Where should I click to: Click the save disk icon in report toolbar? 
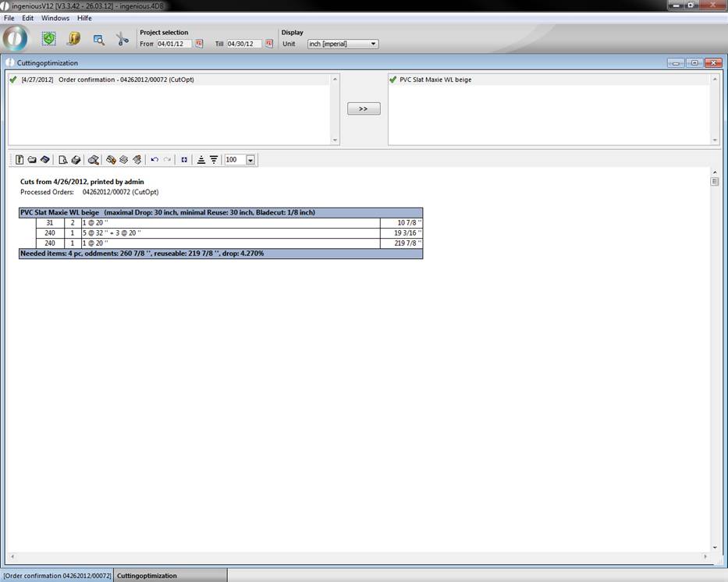(44, 160)
